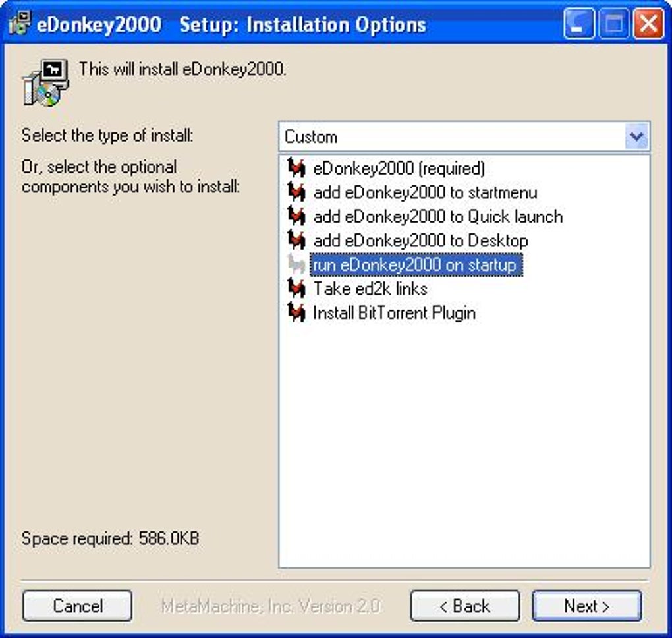Select 'Install BitTorrent Plugin' row
The width and height of the screenshot is (672, 638).
pos(394,312)
